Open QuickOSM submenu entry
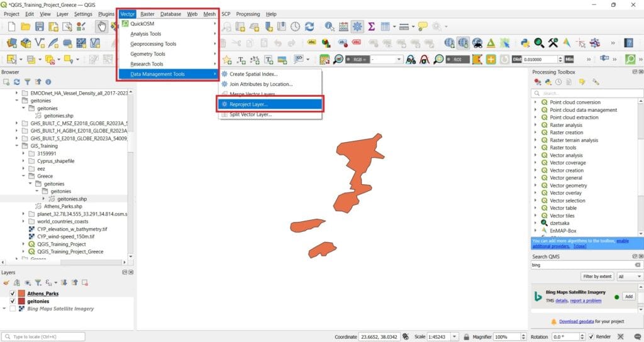Image resolution: width=644 pixels, height=342 pixels. (168, 24)
